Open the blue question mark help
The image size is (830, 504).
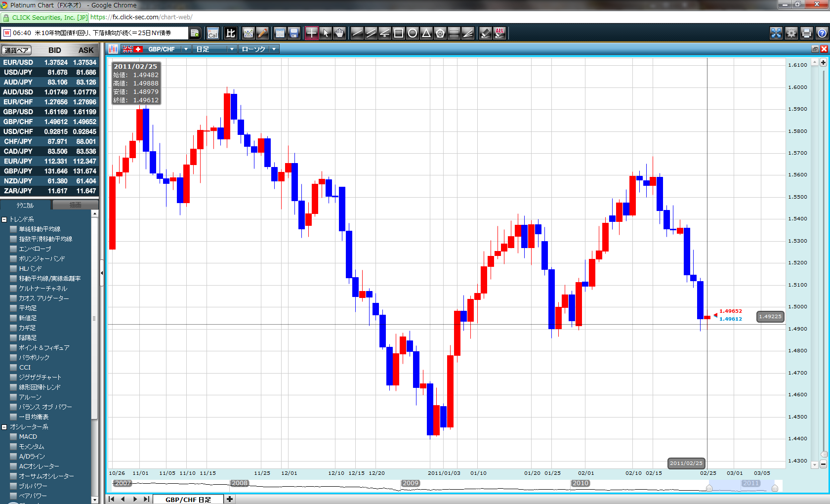[x=822, y=33]
